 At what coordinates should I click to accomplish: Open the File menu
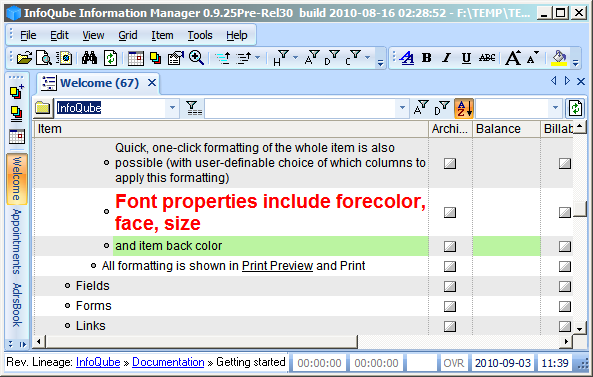click(28, 35)
